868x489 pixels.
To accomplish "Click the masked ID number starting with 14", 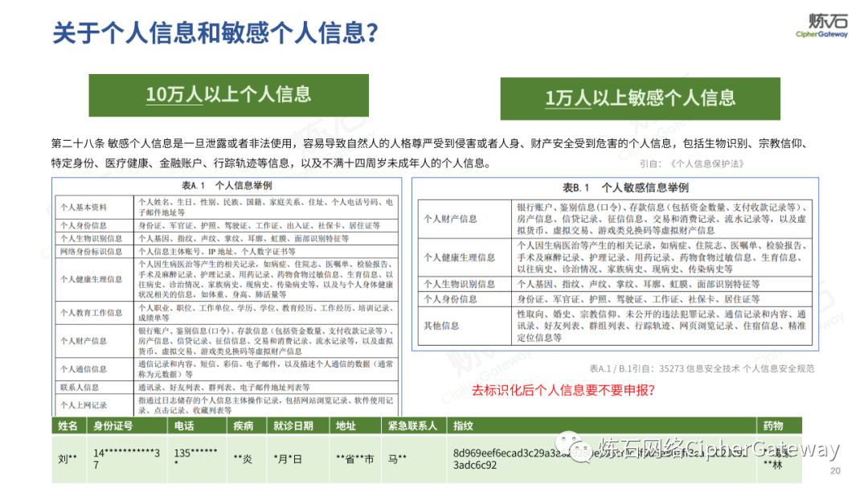I will click(x=127, y=459).
